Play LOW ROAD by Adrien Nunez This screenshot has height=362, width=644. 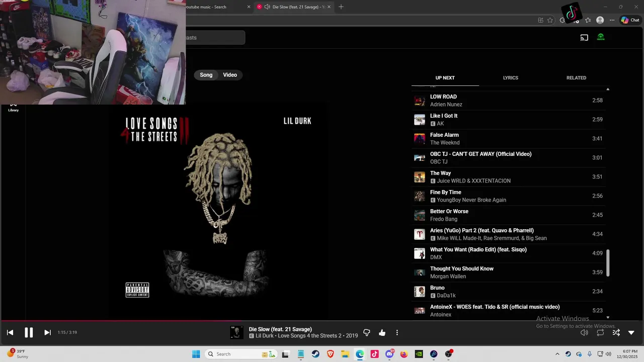(508, 101)
